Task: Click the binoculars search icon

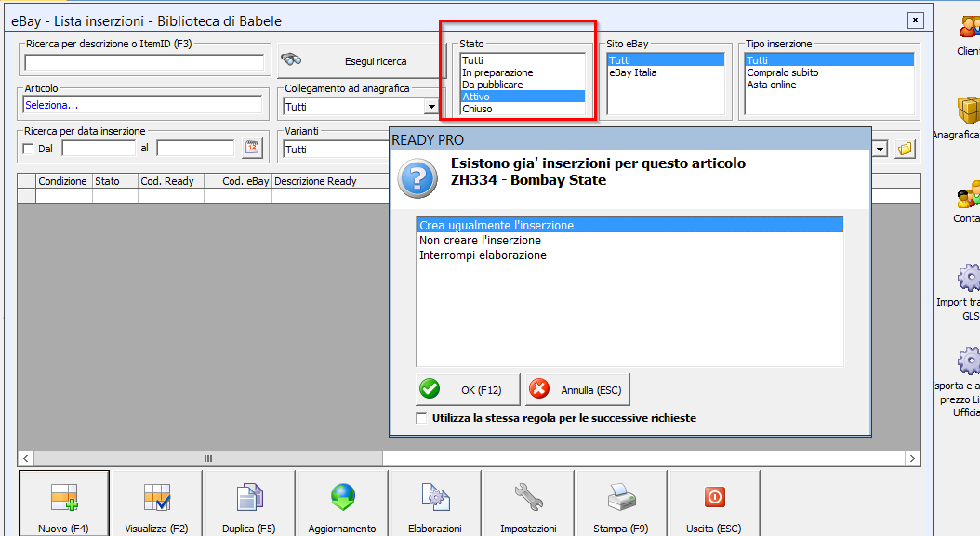Action: (x=291, y=60)
